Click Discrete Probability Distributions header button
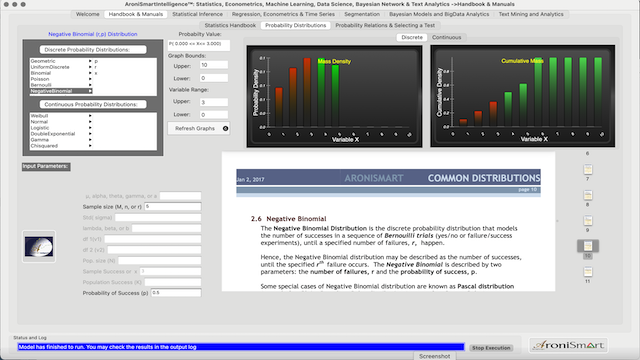The height and width of the screenshot is (360, 640). click(x=93, y=50)
